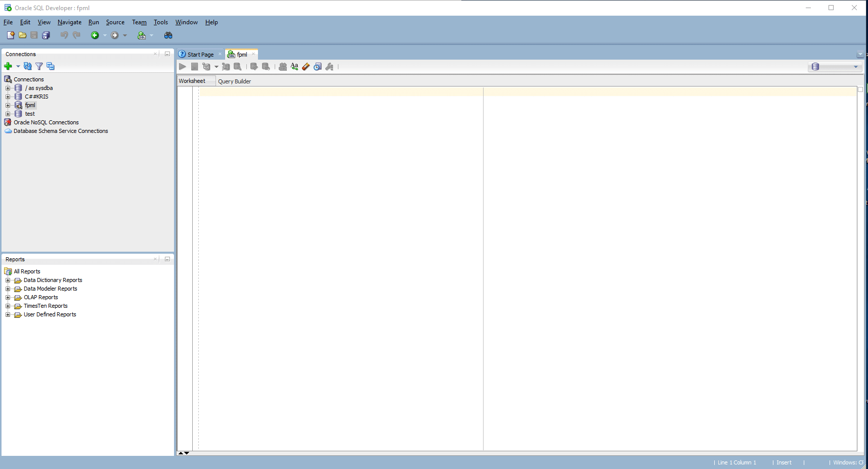868x469 pixels.
Task: Expand the '/ as sysdba' connection
Action: point(8,88)
